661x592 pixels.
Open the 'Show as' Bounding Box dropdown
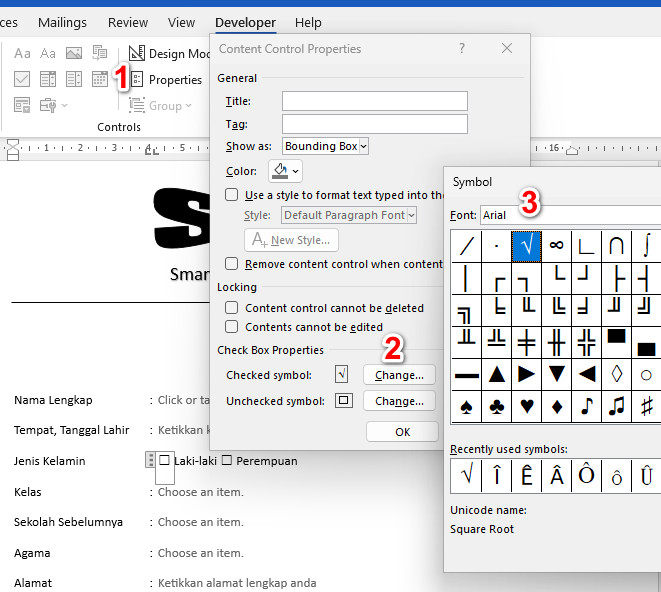coord(326,146)
